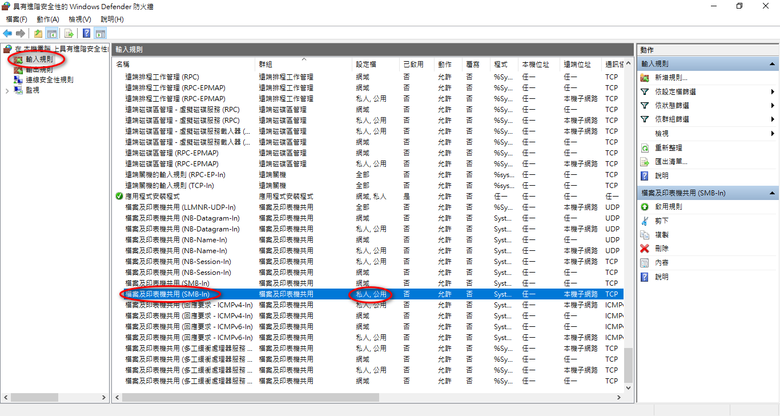This screenshot has width=780, height=416.
Task: Click the horizontal scrollbar thumb under the console tree
Action: tap(34, 398)
